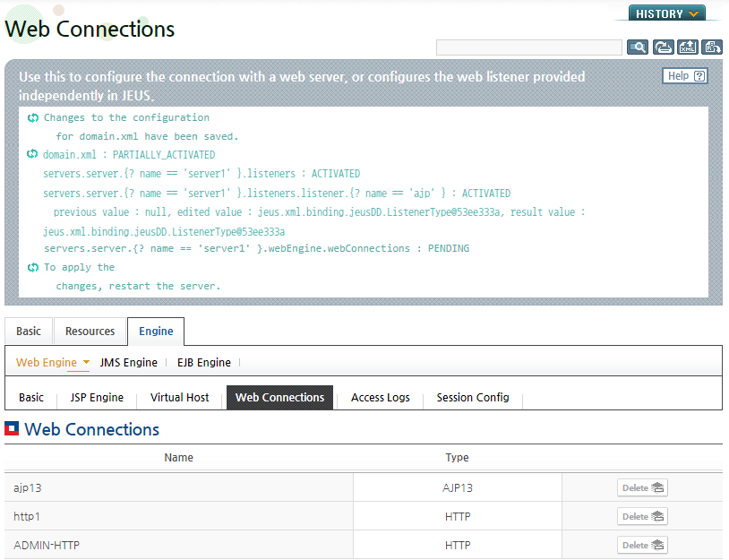Click the Help button

pos(685,76)
